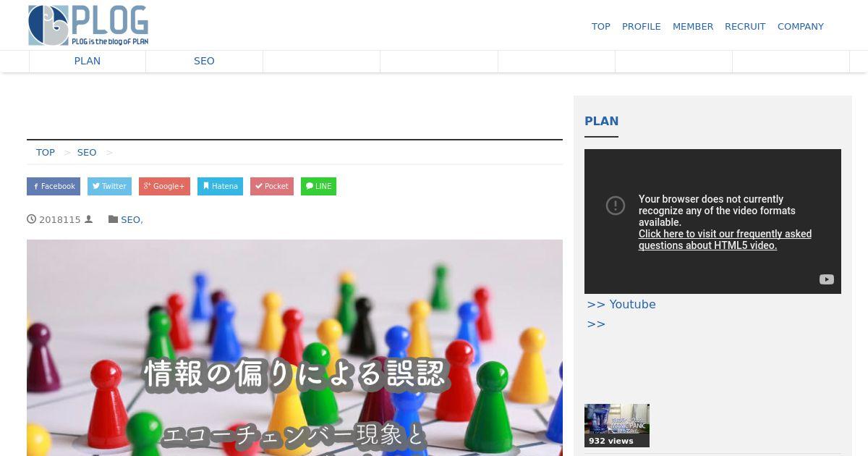The width and height of the screenshot is (868, 456).
Task: Open the '>> Youtube' channel link
Action: pyautogui.click(x=621, y=305)
